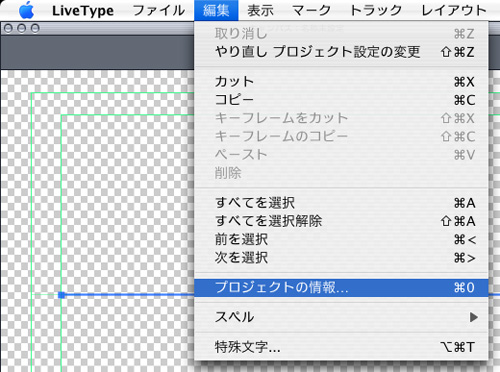Choose 前を選択 menu item
This screenshot has width=500, height=372.
(341, 239)
